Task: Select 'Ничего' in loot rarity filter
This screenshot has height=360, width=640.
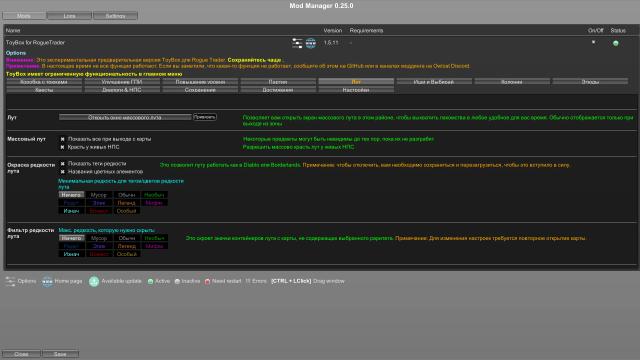Action: [71, 238]
